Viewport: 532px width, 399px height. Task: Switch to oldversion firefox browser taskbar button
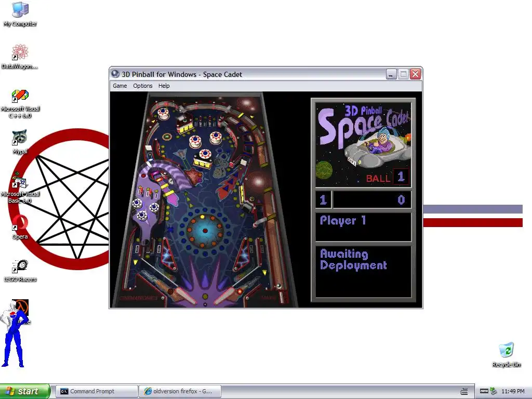[x=180, y=391]
